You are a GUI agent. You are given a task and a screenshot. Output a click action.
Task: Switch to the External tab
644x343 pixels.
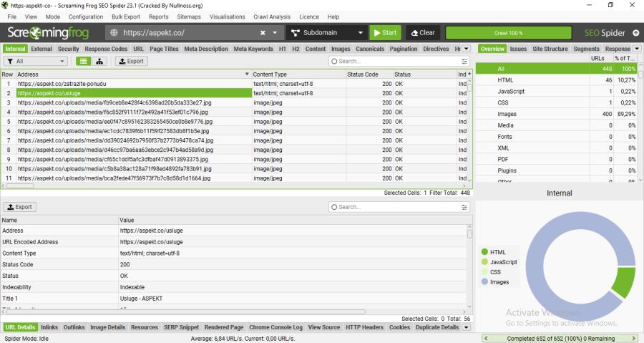[42, 49]
